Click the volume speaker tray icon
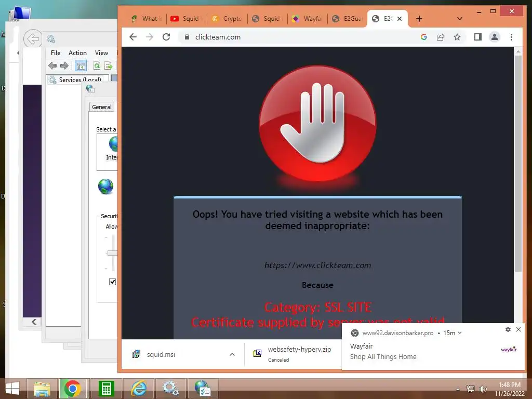The height and width of the screenshot is (399, 532). (483, 389)
